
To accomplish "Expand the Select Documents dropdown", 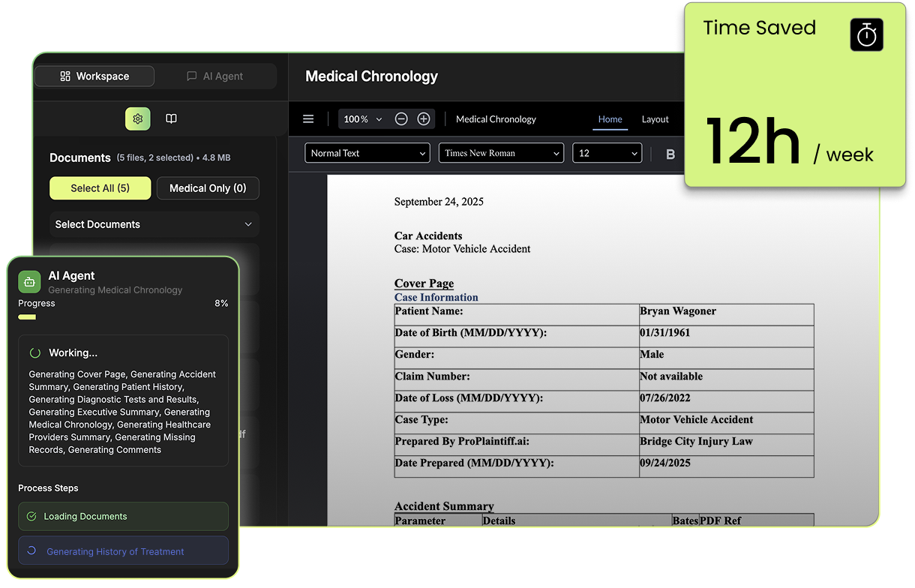I will click(154, 224).
